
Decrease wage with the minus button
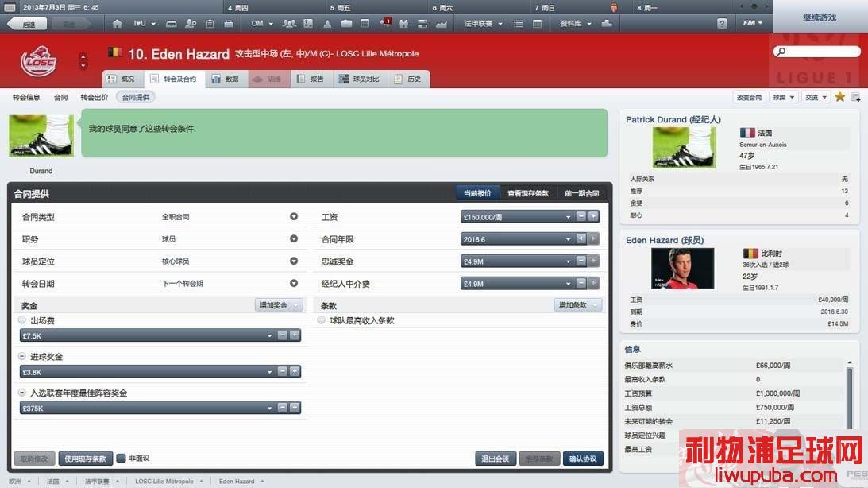pos(581,217)
